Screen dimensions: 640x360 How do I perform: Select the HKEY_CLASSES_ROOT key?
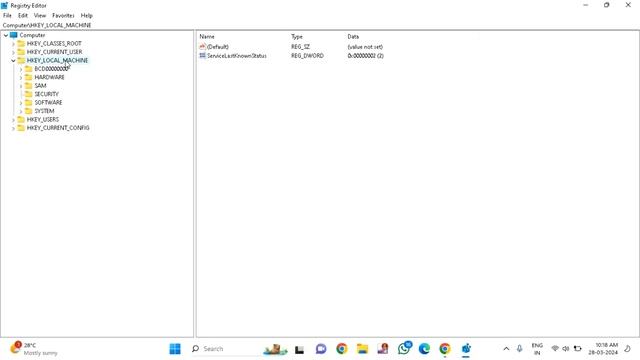(x=54, y=43)
